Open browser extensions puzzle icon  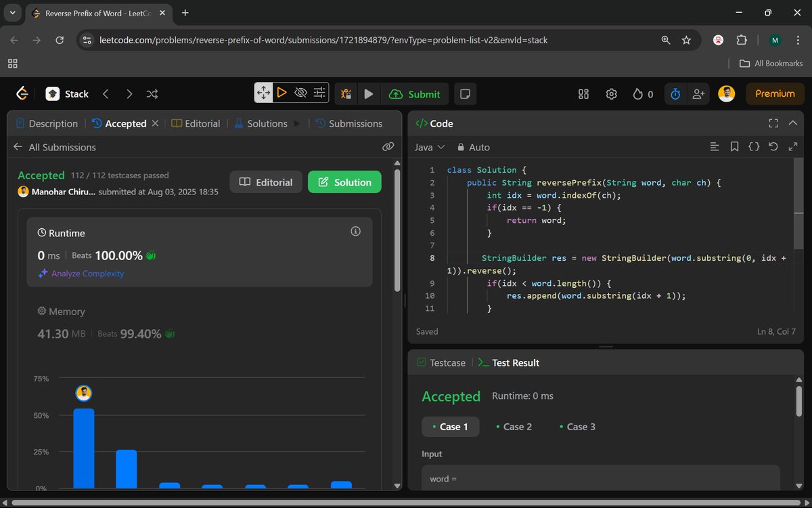(x=742, y=40)
